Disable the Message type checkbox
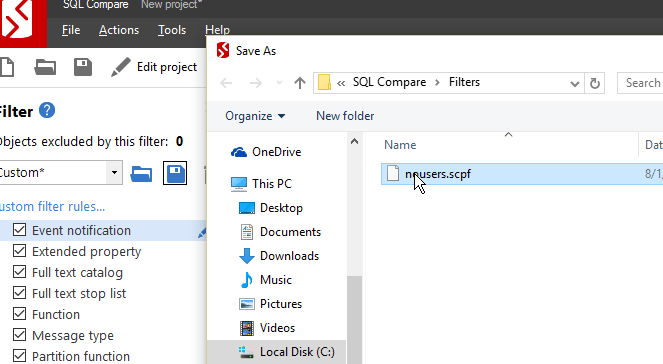Screen dimensions: 663x364 tap(19, 335)
